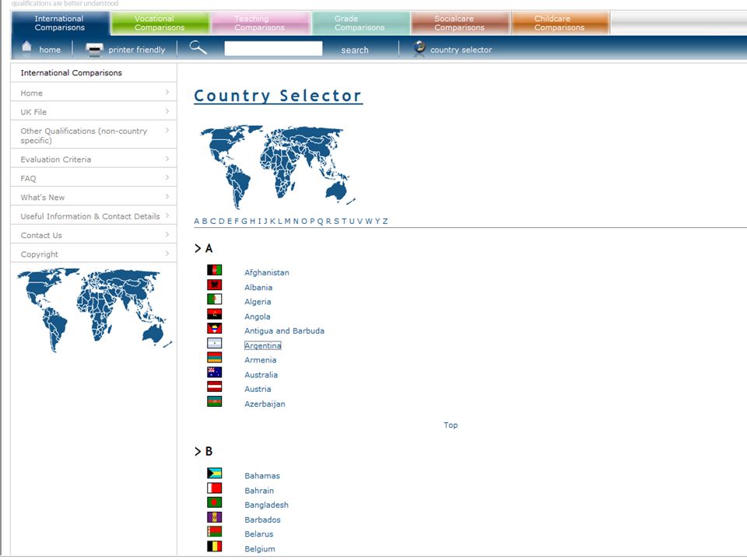Click the Austria flag icon
747x560 pixels.
tap(215, 387)
